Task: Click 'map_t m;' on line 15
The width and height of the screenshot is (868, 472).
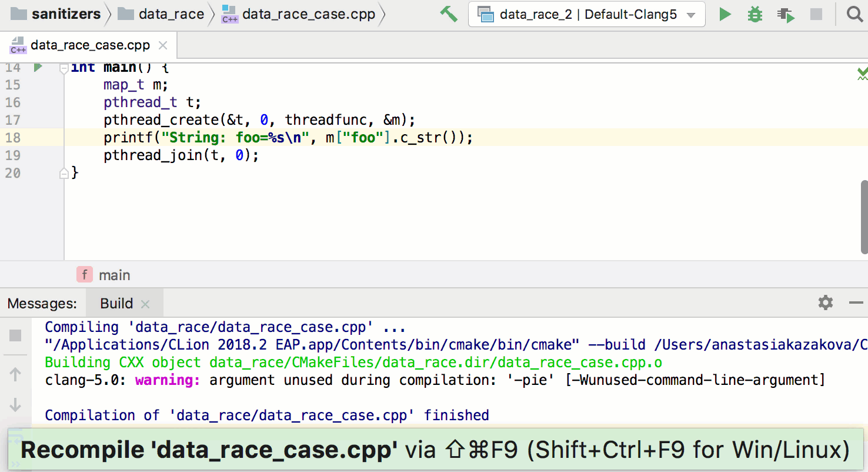Action: (x=136, y=85)
